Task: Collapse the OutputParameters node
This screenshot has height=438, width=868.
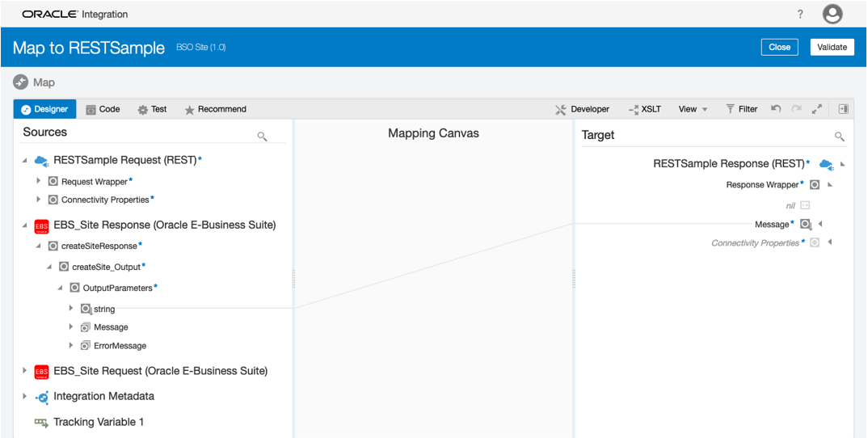Action: point(60,288)
